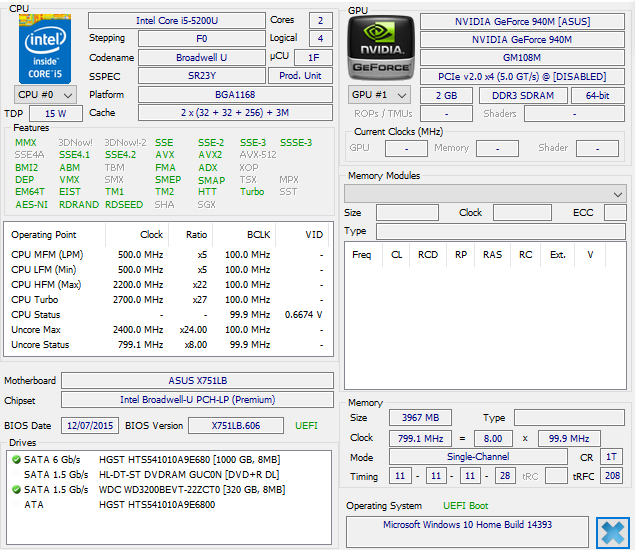Open the GPU #1 selector dropdown
This screenshot has width=635, height=550.
pos(379,95)
